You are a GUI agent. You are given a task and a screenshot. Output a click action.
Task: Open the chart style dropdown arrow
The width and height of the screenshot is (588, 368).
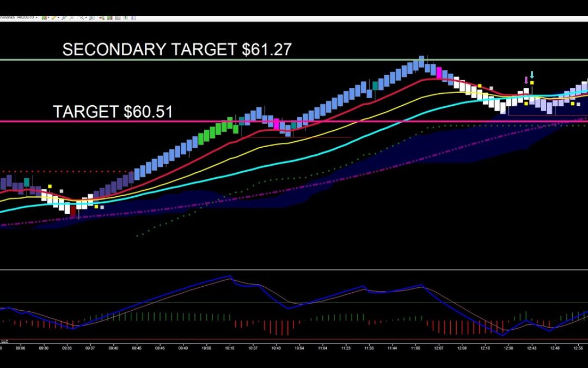coord(48,16)
